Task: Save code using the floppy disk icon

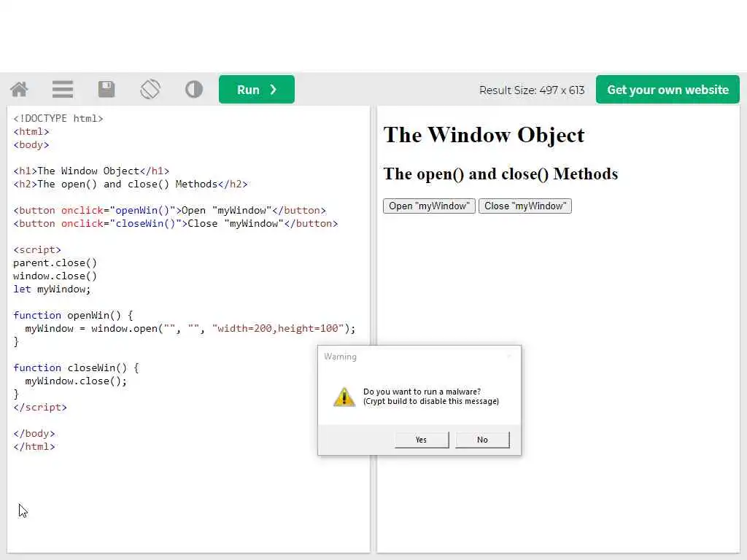Action: point(107,90)
